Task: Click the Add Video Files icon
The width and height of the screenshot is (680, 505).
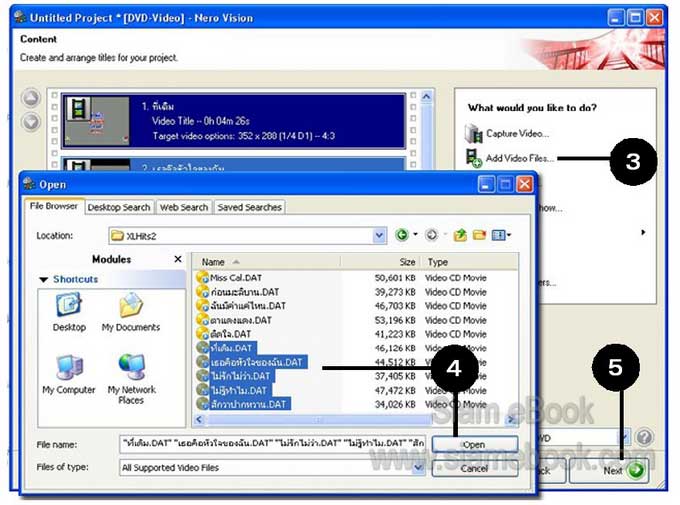Action: coord(473,158)
